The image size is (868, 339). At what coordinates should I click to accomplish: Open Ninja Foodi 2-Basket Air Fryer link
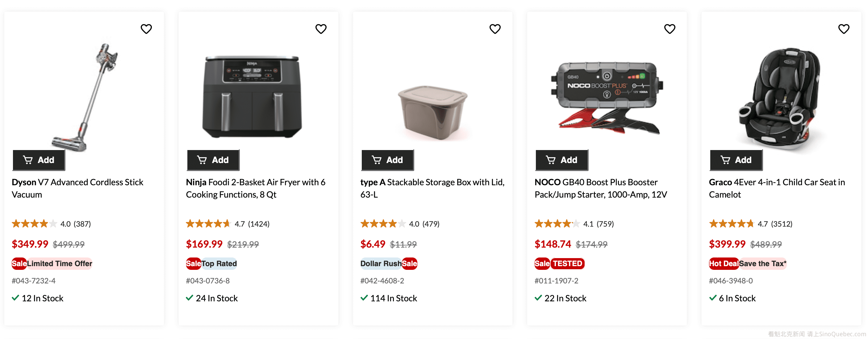point(255,188)
